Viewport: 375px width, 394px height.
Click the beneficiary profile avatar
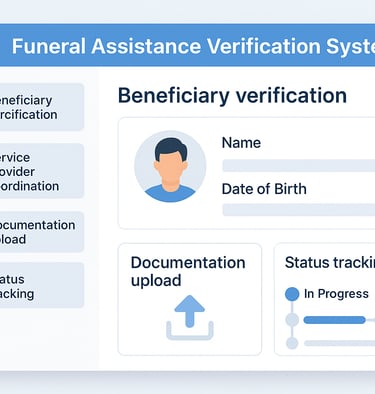click(170, 166)
